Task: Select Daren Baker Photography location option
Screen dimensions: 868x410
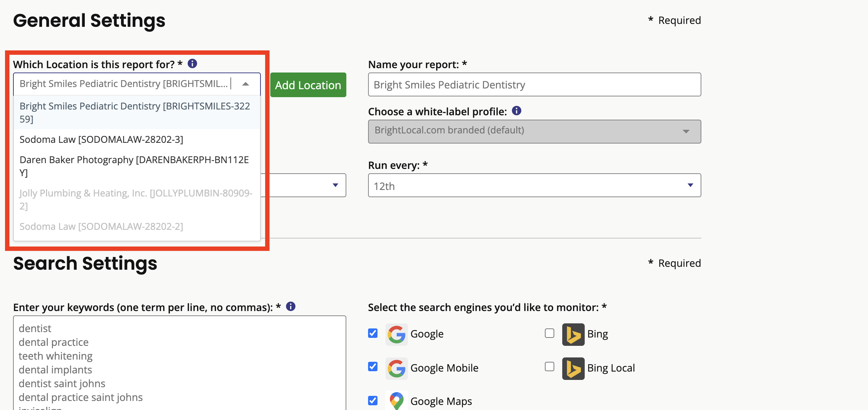Action: [x=137, y=166]
